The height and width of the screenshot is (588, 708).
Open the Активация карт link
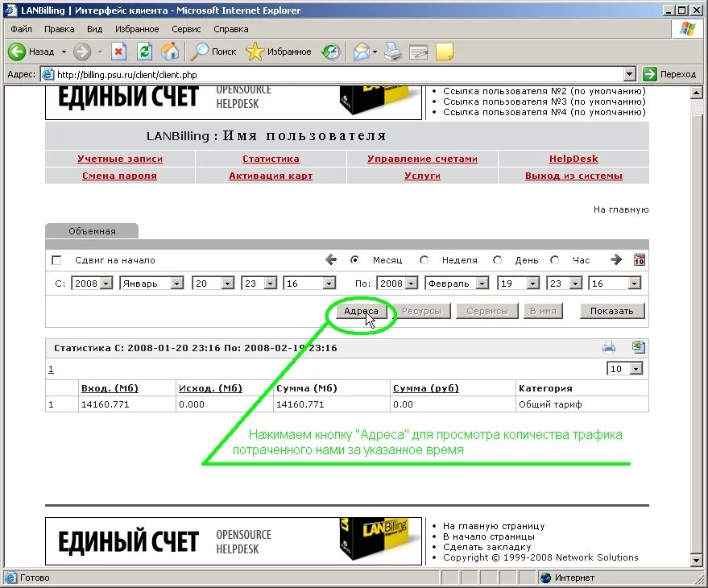(271, 176)
